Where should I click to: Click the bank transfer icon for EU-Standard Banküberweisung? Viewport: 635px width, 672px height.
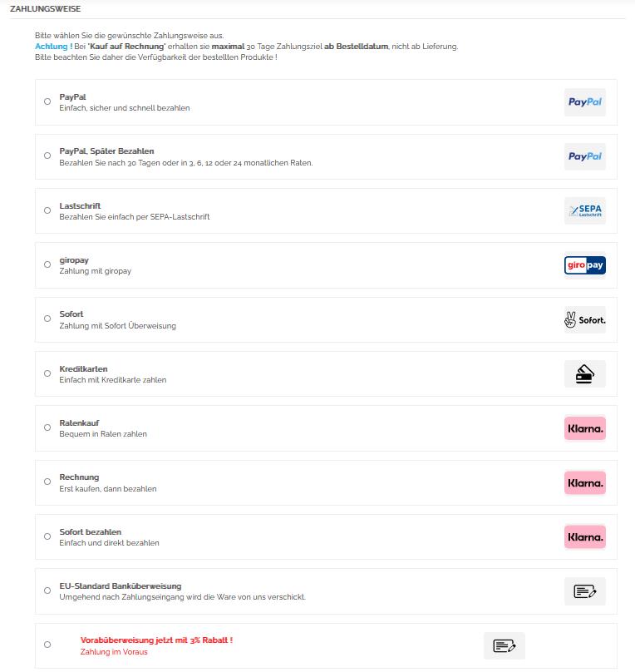(584, 591)
